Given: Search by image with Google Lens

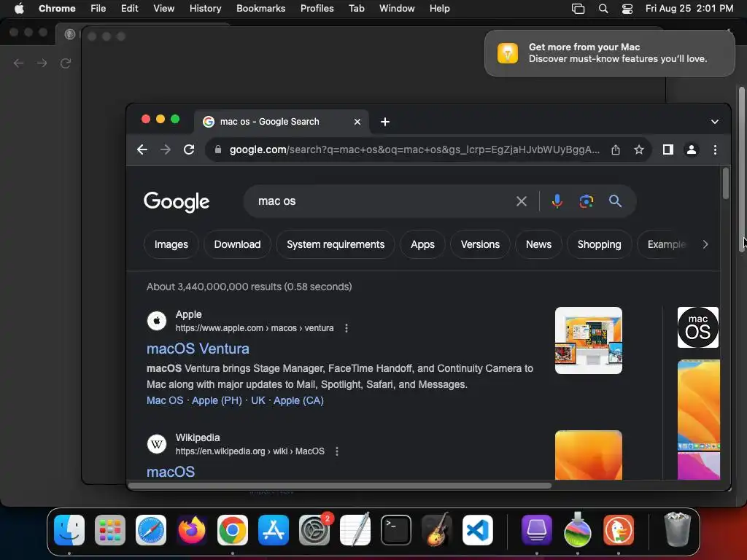Looking at the screenshot, I should pyautogui.click(x=586, y=201).
